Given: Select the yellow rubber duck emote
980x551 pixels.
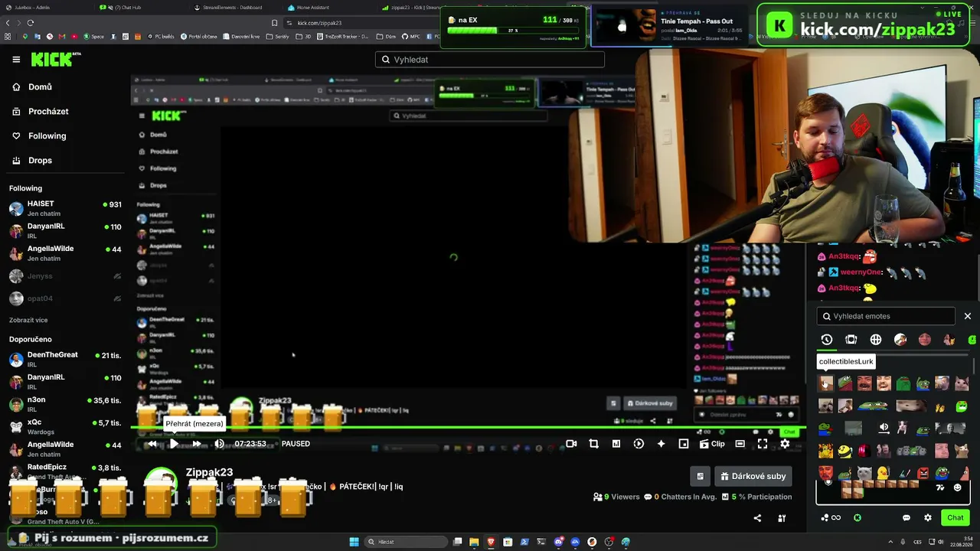Looking at the screenshot, I should (x=883, y=474).
